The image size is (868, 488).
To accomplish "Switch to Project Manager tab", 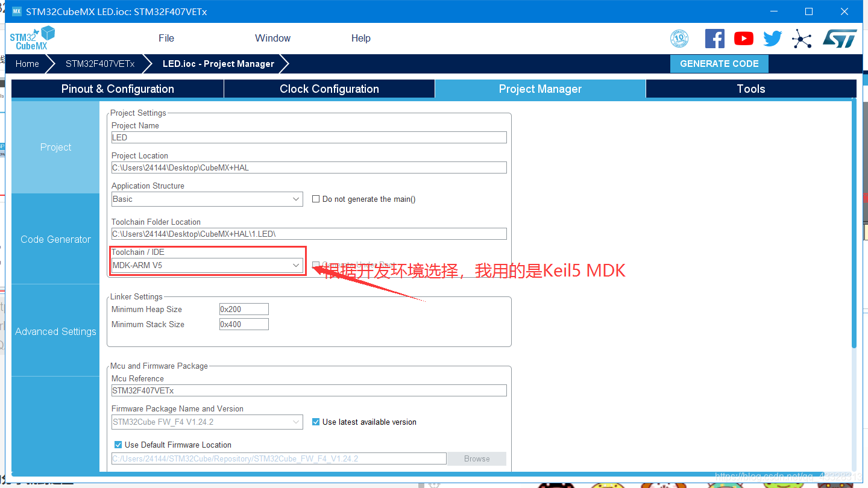I will point(540,89).
